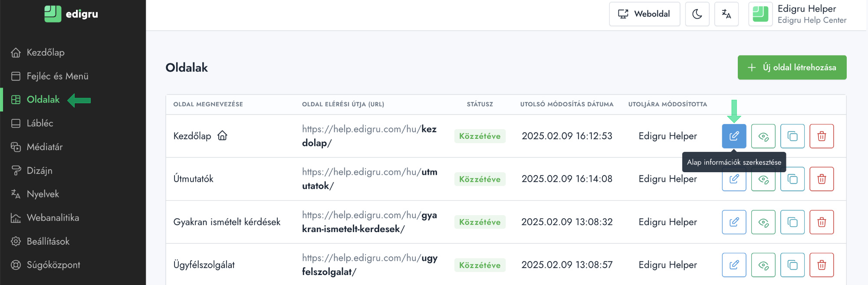Viewport: 868px width, 285px height.
Task: Toggle preview for the Kezdőlap page
Action: click(763, 136)
